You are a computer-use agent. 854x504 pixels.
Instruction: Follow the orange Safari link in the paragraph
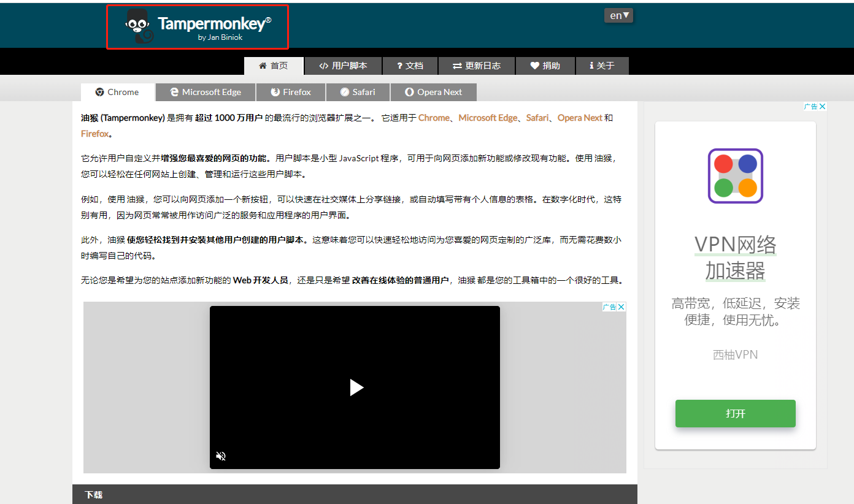pyautogui.click(x=537, y=118)
